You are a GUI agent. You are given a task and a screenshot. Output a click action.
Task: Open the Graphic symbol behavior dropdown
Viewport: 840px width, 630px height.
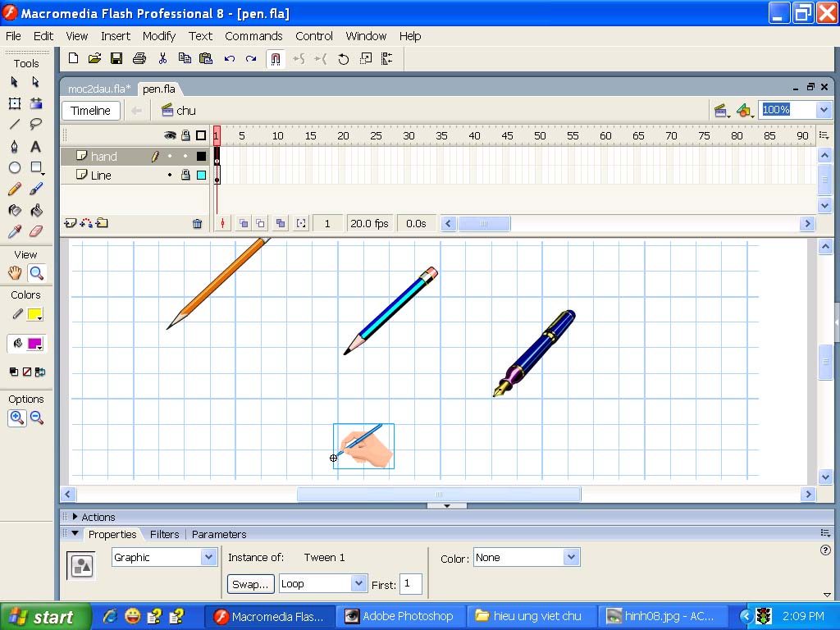tap(208, 557)
